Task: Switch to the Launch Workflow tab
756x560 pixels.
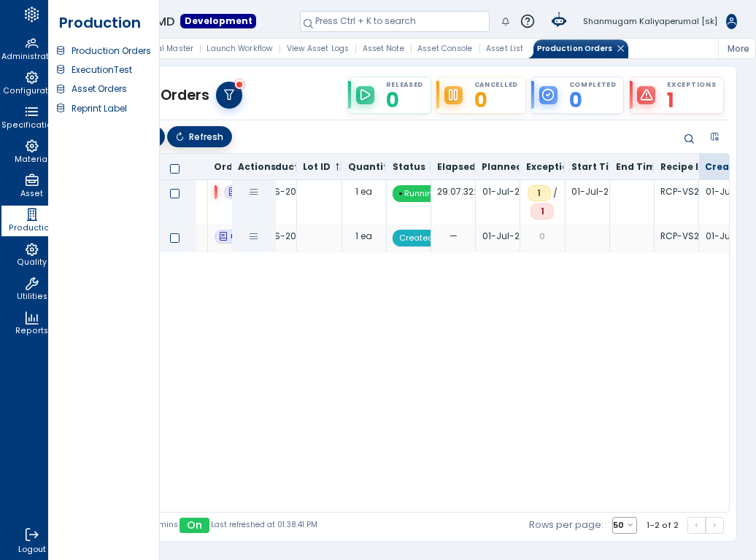Action: (239, 48)
